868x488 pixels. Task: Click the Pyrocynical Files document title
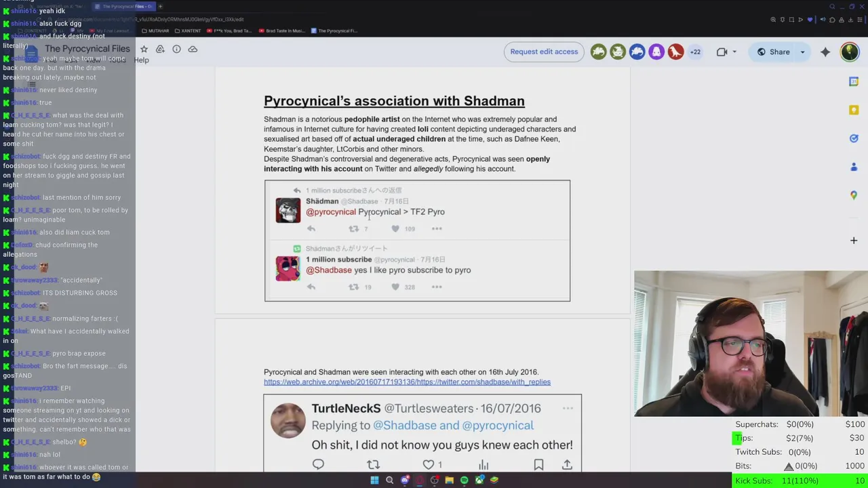click(x=87, y=49)
